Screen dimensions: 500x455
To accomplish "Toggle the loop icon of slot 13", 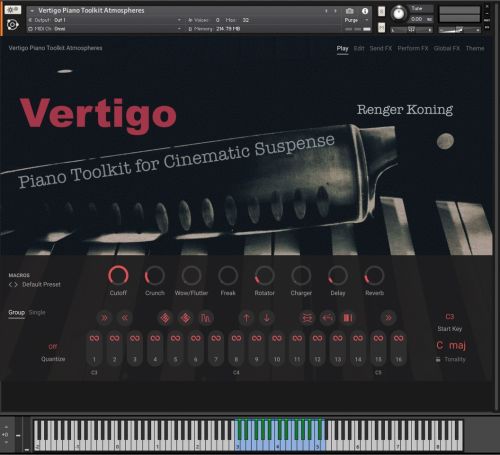I will 338,339.
